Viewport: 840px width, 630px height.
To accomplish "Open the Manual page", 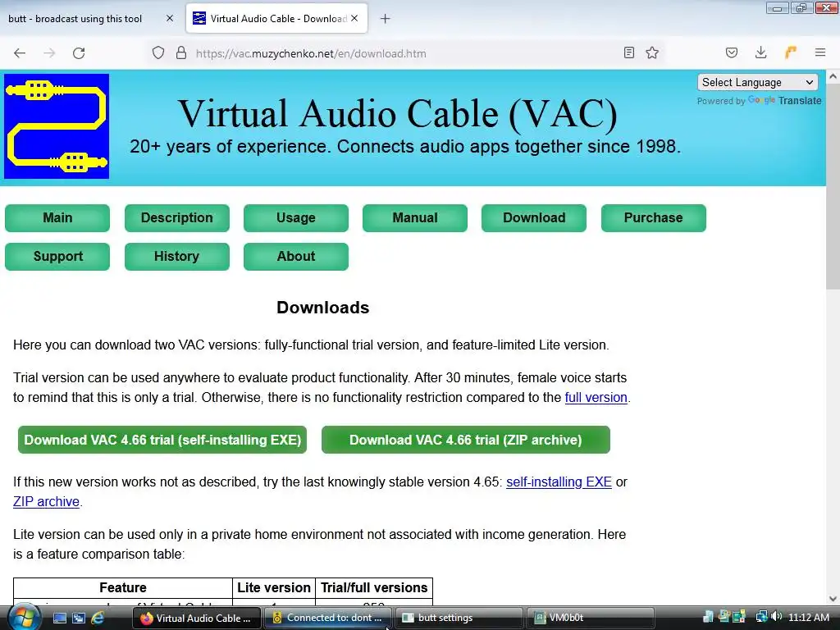I will click(x=414, y=218).
